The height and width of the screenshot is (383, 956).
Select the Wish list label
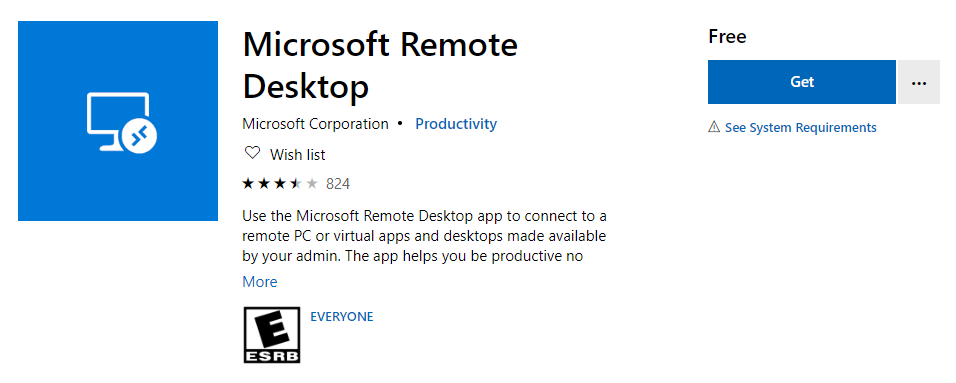(x=298, y=155)
